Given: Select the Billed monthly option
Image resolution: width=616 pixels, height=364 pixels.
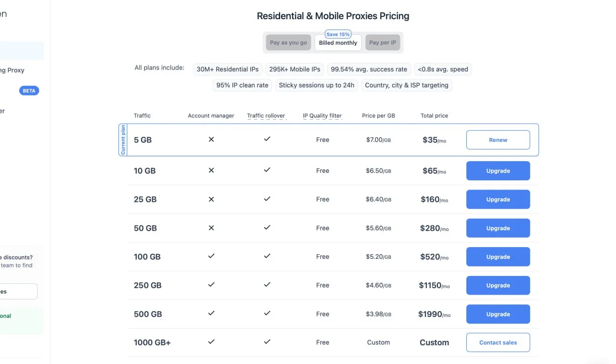Looking at the screenshot, I should point(338,43).
